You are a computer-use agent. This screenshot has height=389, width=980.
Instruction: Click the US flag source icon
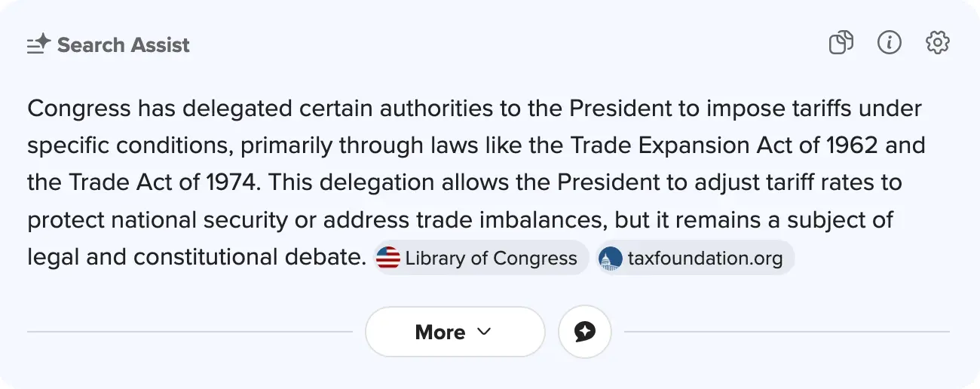tap(388, 259)
